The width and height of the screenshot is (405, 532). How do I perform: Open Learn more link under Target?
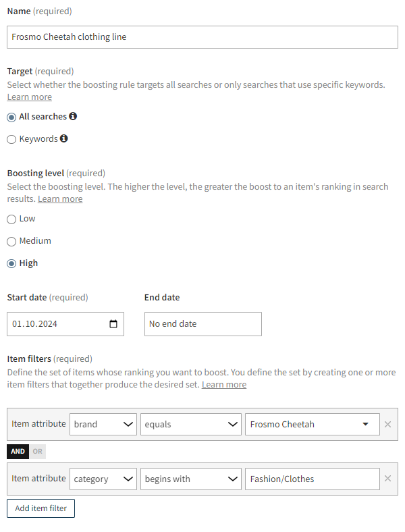pos(29,97)
